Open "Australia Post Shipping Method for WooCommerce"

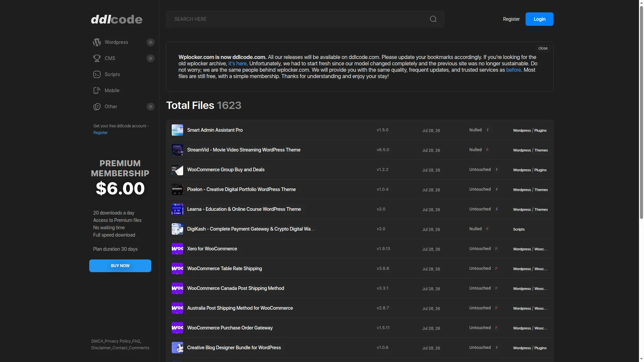pyautogui.click(x=240, y=308)
